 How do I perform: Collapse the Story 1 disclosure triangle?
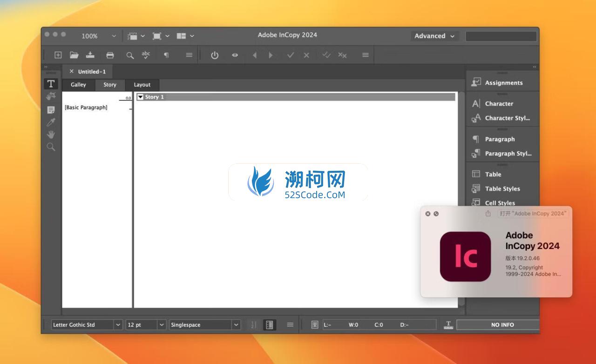(x=140, y=97)
